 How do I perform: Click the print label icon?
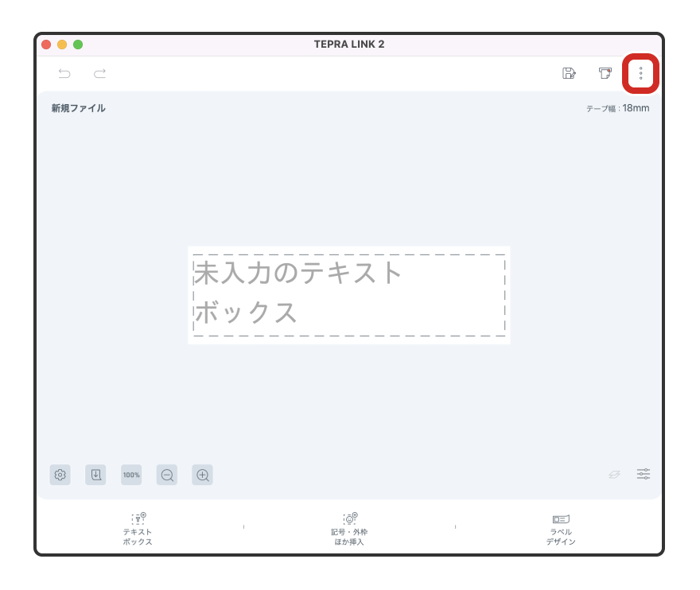605,74
